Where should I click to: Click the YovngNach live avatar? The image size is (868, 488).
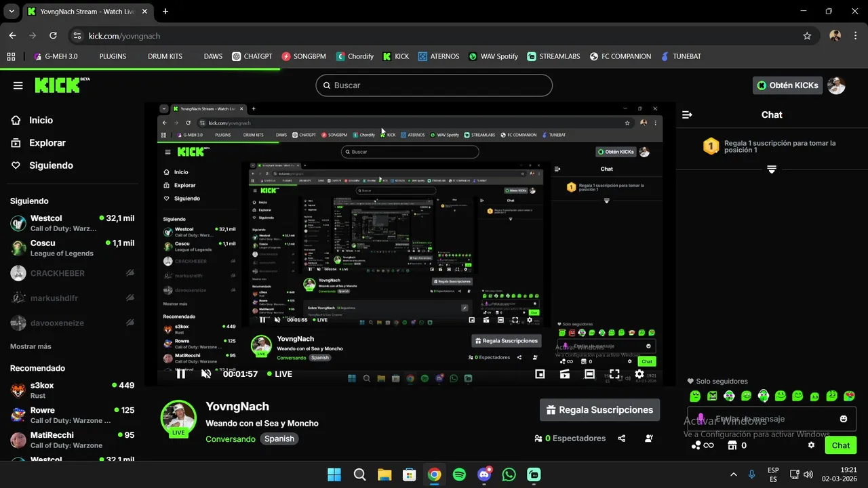tap(178, 418)
